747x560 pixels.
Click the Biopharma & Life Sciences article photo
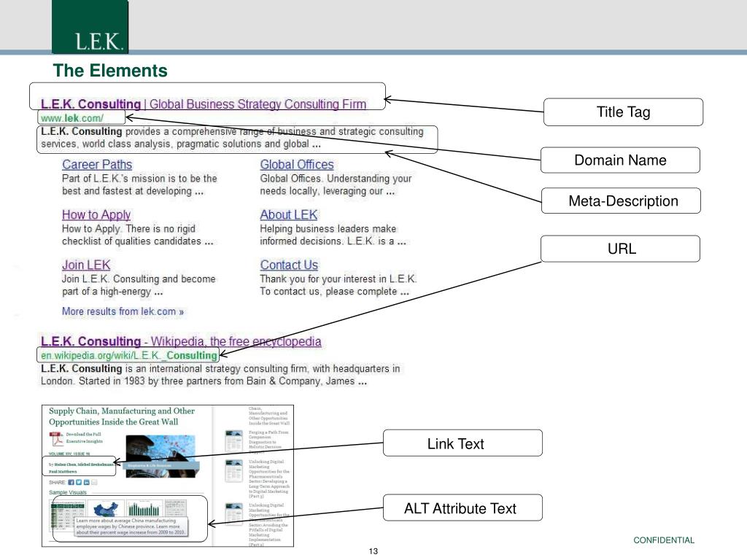160,456
